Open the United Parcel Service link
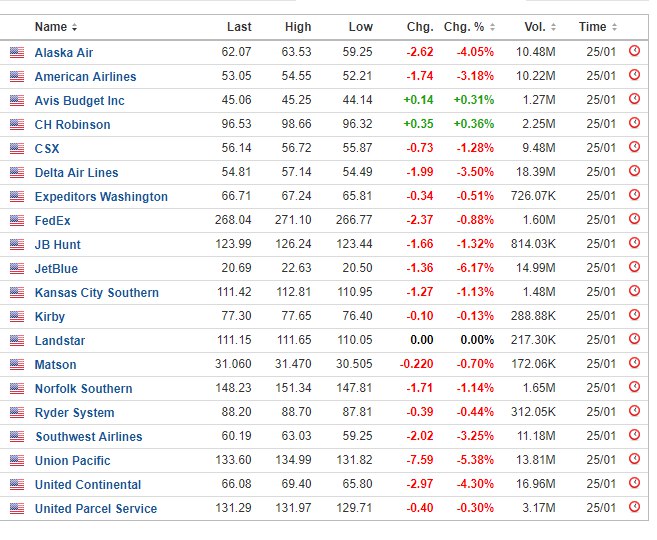This screenshot has width=657, height=540. coord(96,509)
